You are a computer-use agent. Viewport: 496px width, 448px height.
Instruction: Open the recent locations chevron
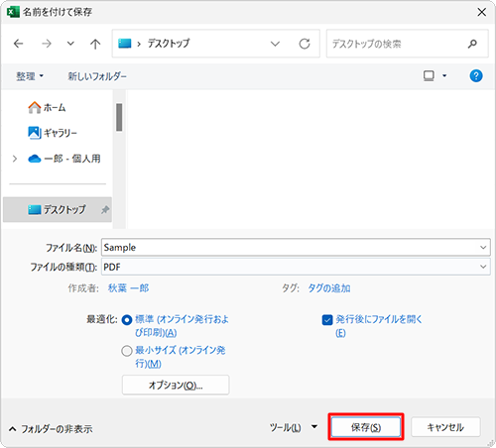70,44
